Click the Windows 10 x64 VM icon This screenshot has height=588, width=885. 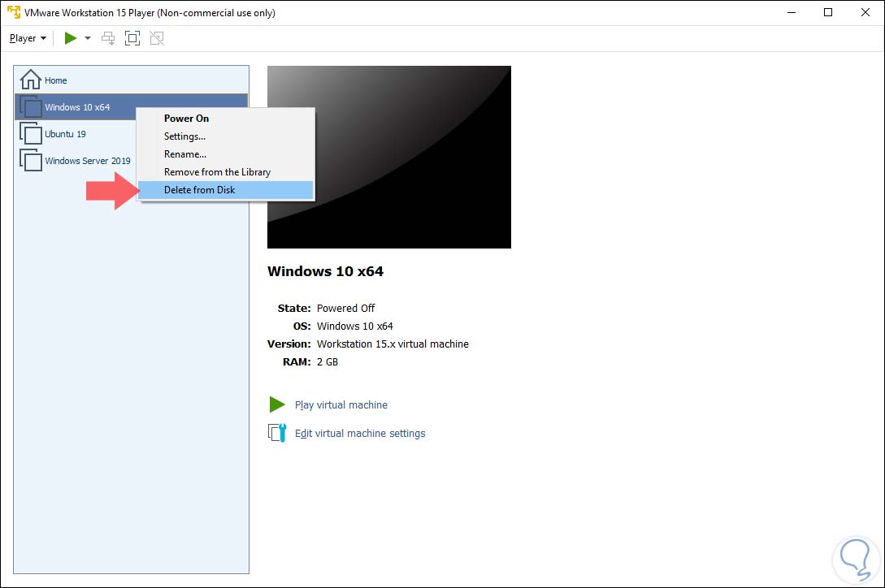click(31, 106)
